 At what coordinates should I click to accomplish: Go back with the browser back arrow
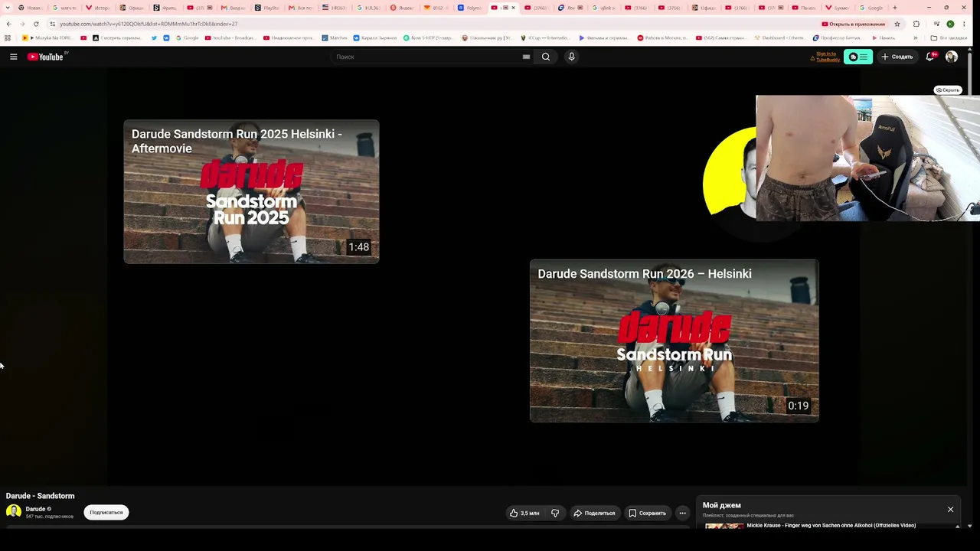(8, 24)
